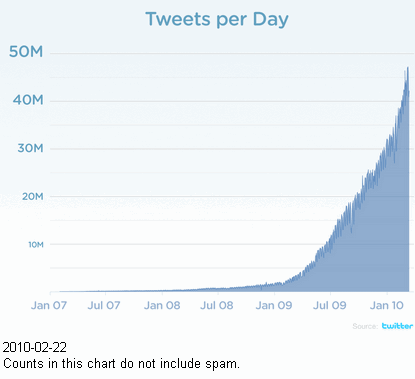
Task: Click the Source label near twitter logo
Action: point(365,326)
